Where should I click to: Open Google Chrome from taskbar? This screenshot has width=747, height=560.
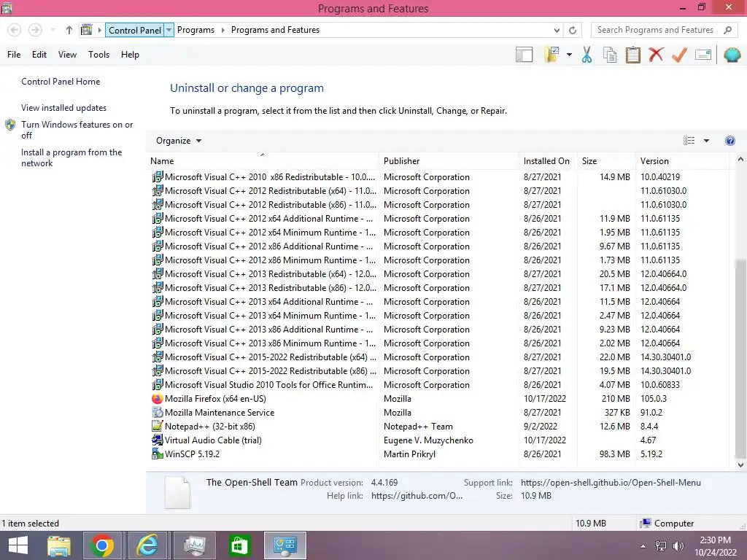(101, 545)
